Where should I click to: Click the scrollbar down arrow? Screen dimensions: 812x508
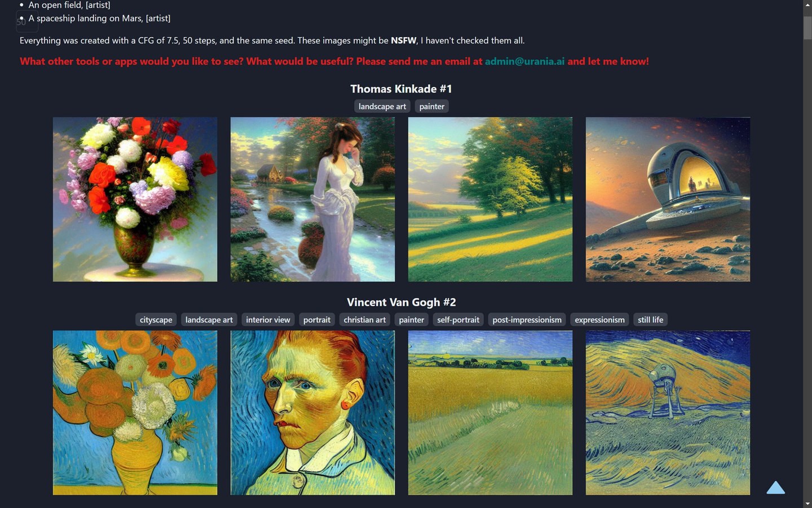pos(807,503)
